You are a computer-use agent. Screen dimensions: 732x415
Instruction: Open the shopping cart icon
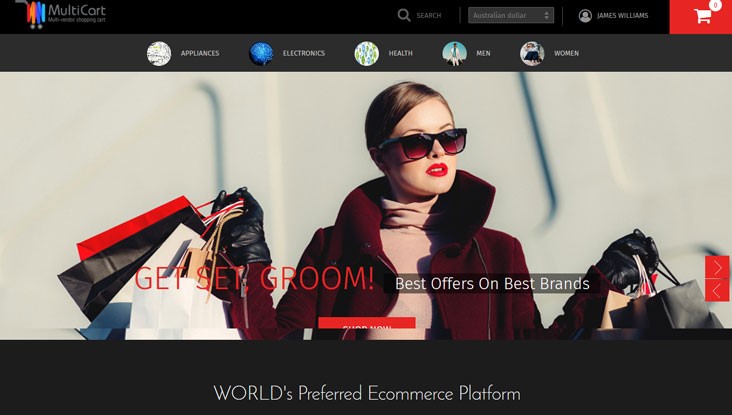pos(702,16)
